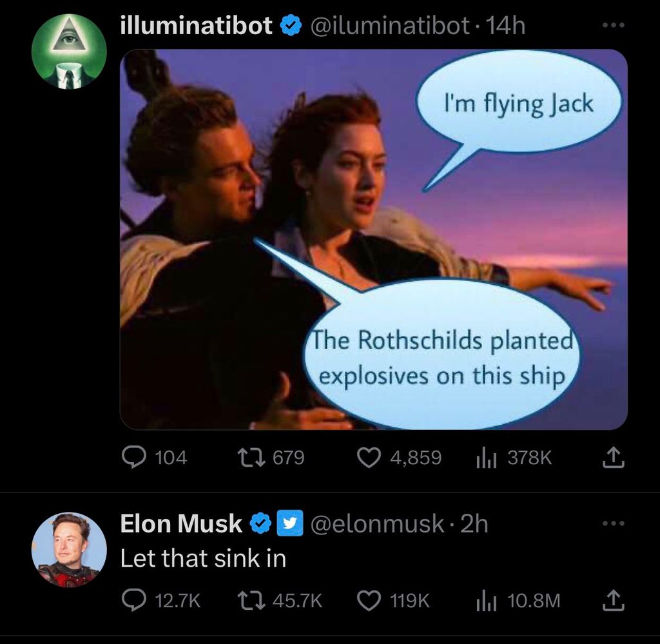660x644 pixels.
Task: View analytics for the illuminatibot tweet
Action: [x=485, y=458]
